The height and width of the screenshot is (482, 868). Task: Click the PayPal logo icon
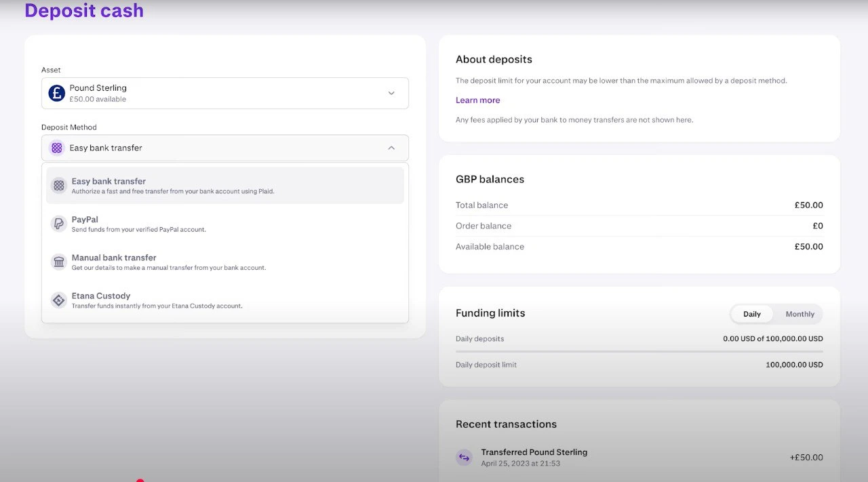click(58, 222)
